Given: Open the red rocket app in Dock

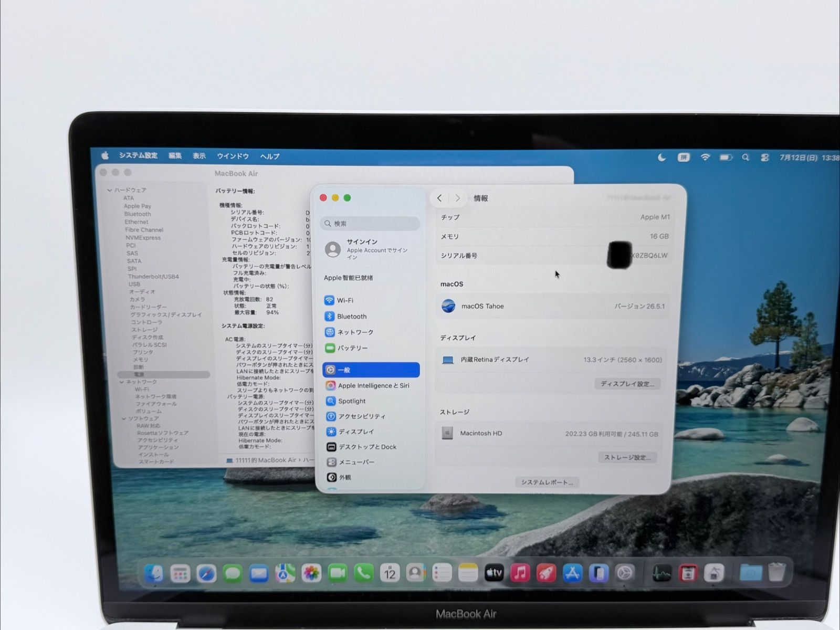Looking at the screenshot, I should pyautogui.click(x=546, y=573).
